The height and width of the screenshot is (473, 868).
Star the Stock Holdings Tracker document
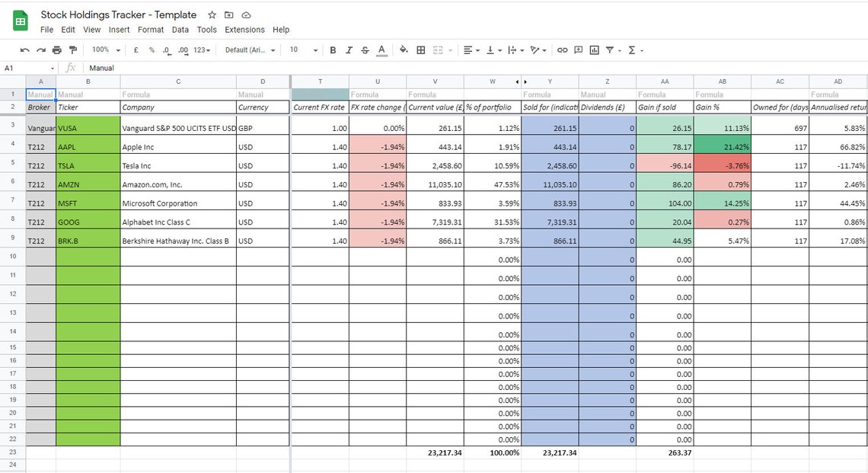(211, 14)
